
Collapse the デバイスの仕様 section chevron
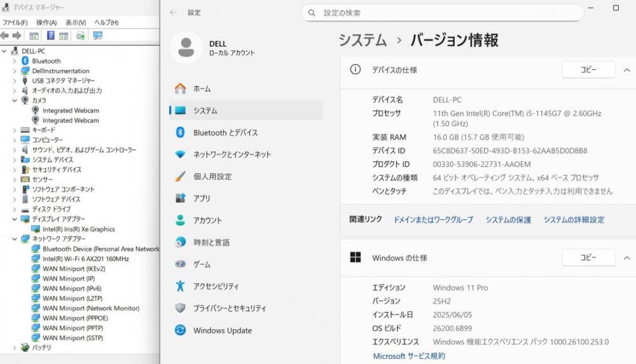[627, 70]
